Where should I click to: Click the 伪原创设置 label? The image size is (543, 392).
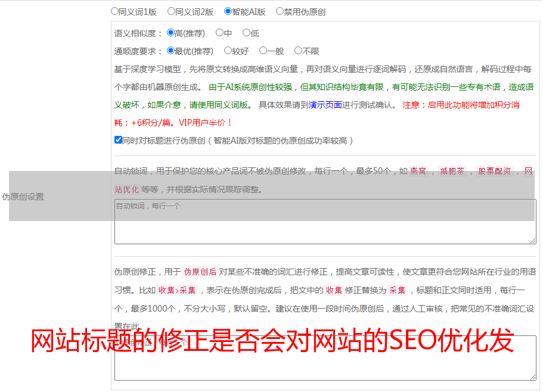click(x=23, y=197)
